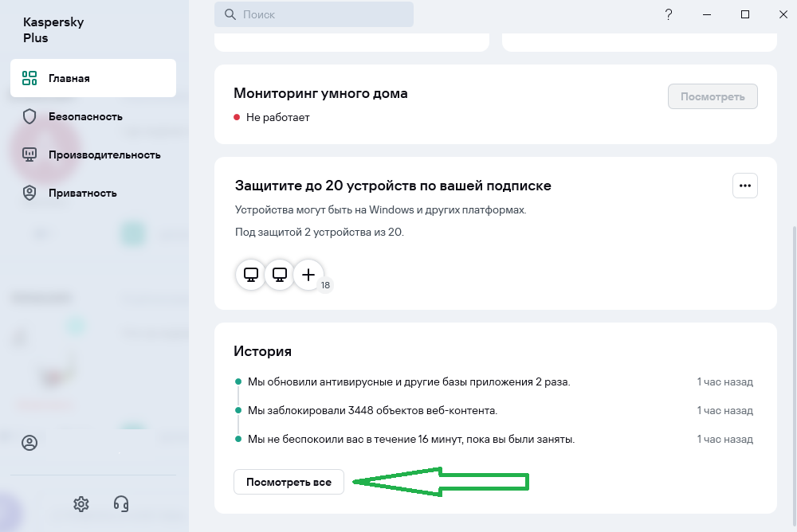The image size is (797, 532).
Task: Click the Производительность monitor icon
Action: (x=29, y=155)
